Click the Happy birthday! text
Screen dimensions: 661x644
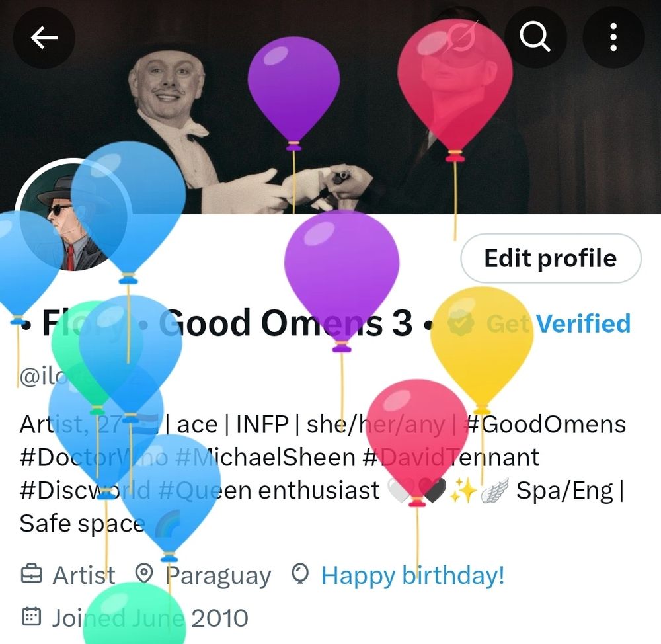pos(412,575)
